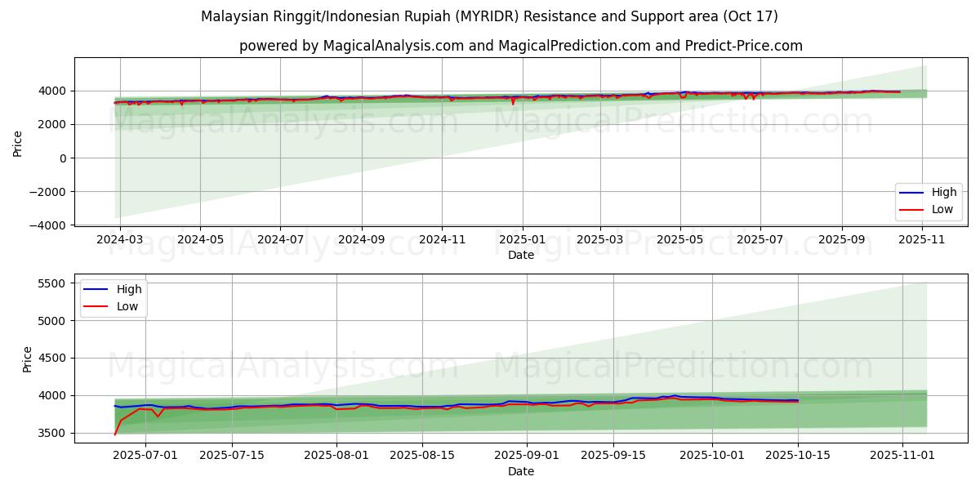Select the 2024-03 tick on top date axis
Image resolution: width=980 pixels, height=490 pixels.
(x=120, y=240)
